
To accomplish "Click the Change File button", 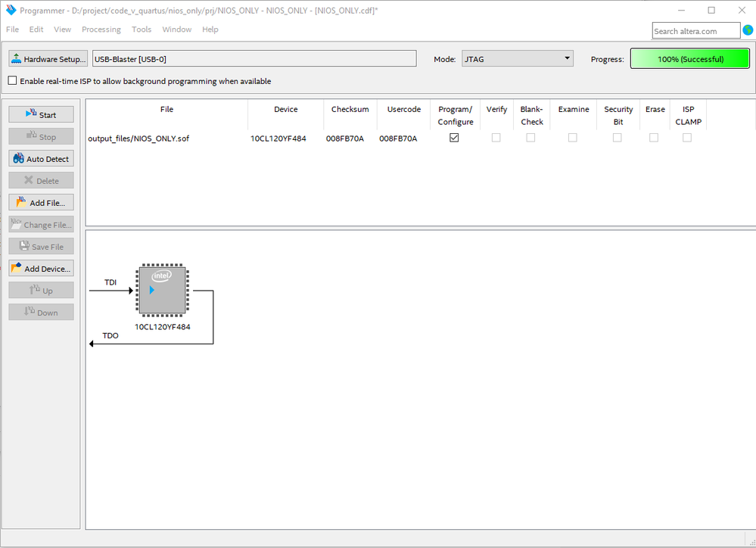I will pyautogui.click(x=41, y=224).
